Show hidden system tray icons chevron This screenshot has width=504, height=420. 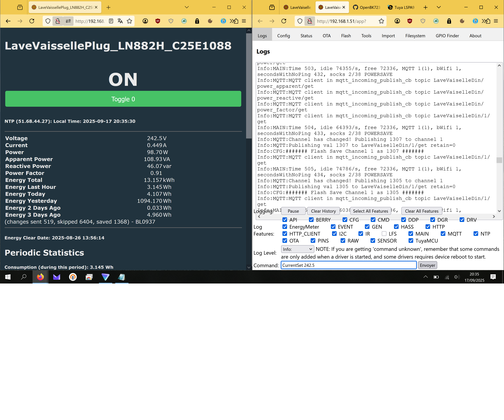[426, 277]
